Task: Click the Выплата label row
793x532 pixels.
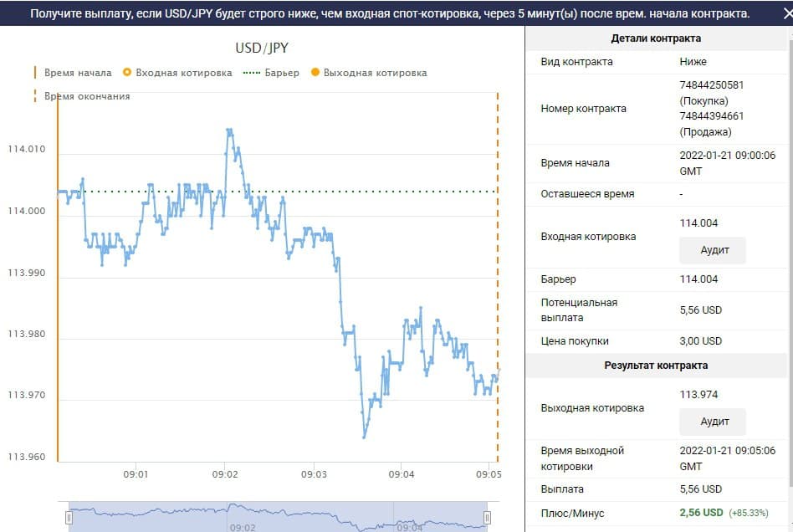Action: [x=656, y=489]
